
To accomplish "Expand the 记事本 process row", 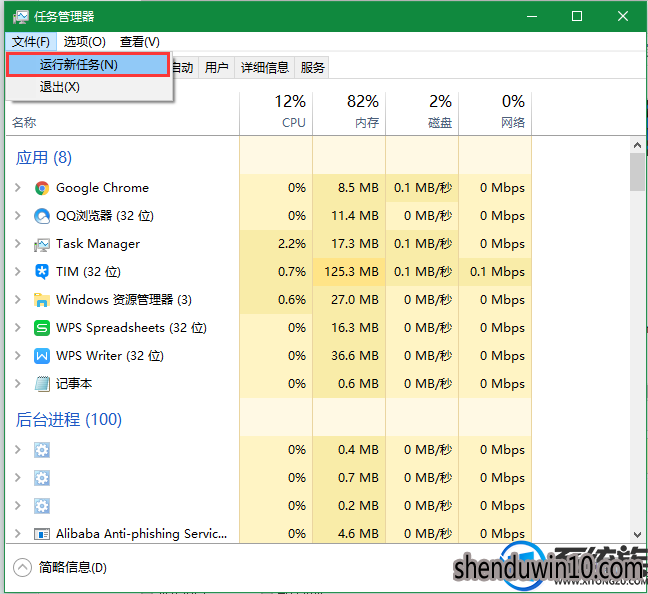I will pyautogui.click(x=17, y=384).
